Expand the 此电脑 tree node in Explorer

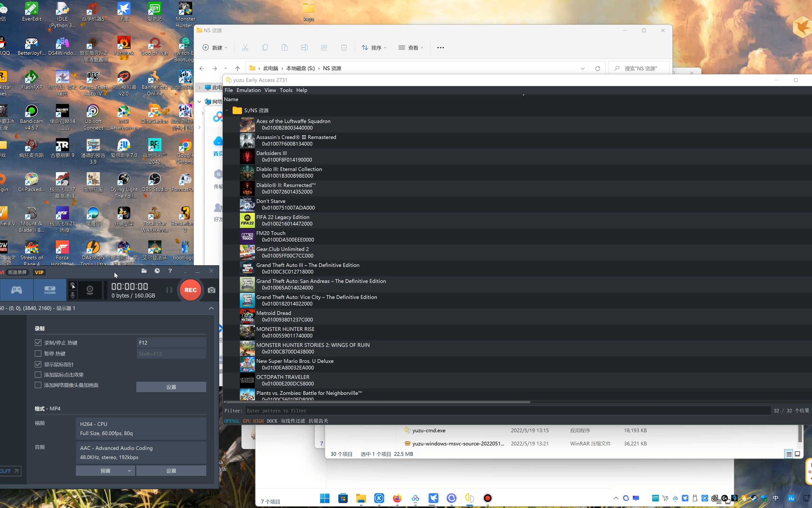(199, 87)
